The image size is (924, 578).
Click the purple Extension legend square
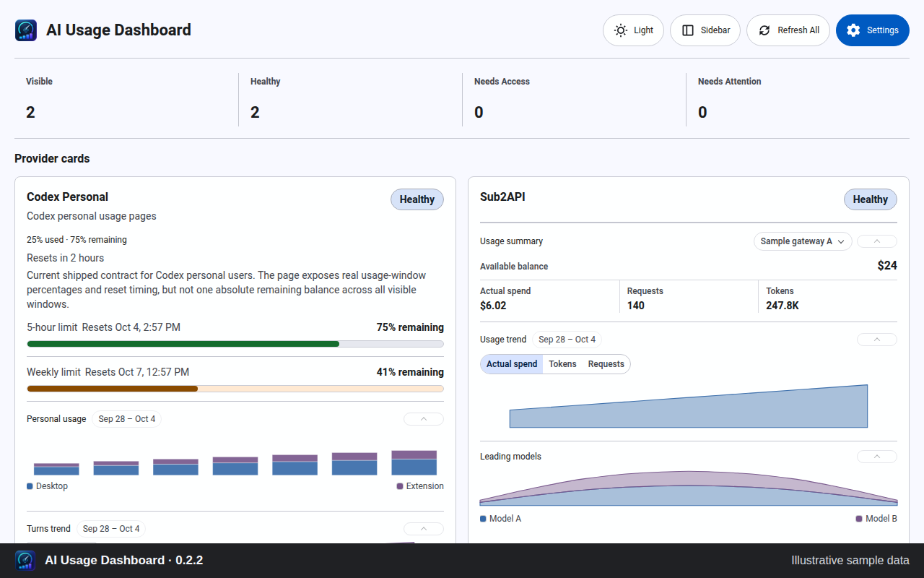pyautogui.click(x=400, y=486)
